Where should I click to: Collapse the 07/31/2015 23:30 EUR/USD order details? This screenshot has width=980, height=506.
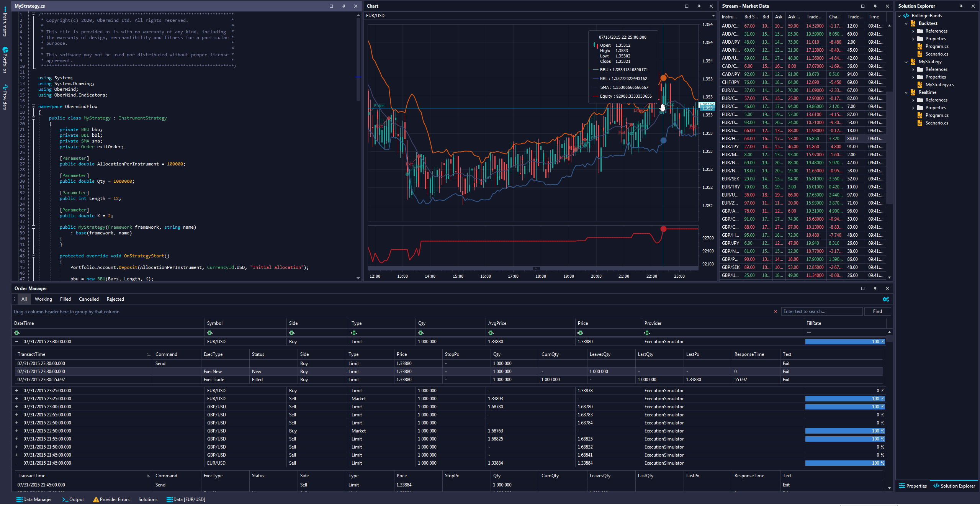coord(16,342)
